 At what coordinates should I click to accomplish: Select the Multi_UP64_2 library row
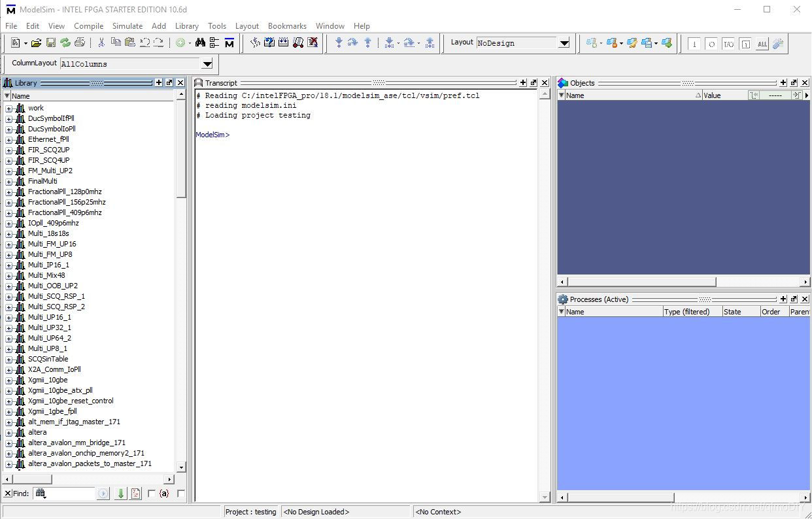pos(50,339)
